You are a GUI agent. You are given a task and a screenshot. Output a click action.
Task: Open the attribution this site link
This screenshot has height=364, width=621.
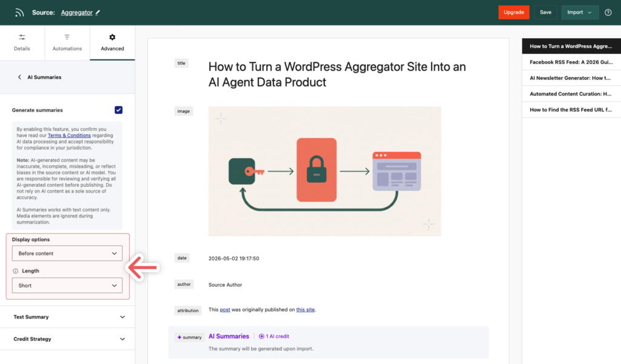pos(306,310)
